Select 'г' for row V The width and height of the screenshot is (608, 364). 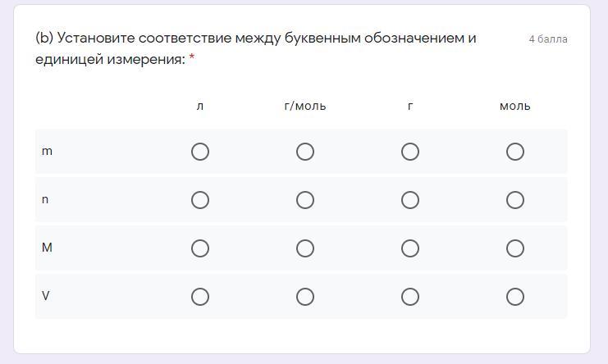point(410,297)
